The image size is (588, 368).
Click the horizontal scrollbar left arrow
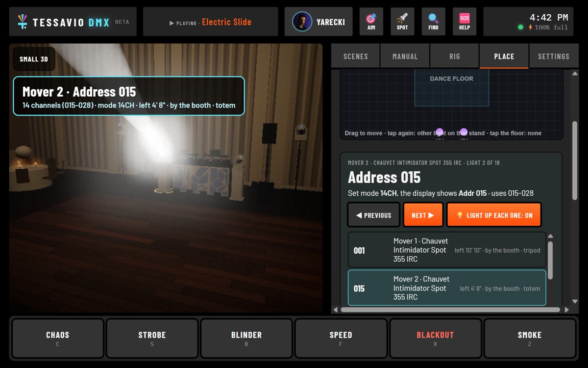(336, 310)
